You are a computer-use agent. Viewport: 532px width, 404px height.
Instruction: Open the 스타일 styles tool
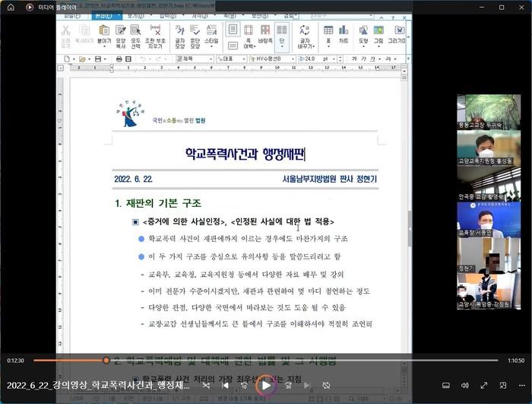pyautogui.click(x=211, y=36)
